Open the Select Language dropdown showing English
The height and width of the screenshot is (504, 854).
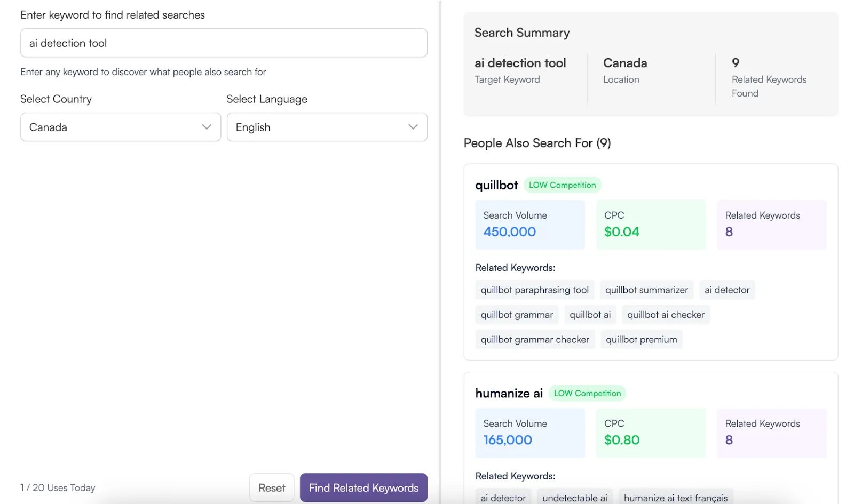327,127
